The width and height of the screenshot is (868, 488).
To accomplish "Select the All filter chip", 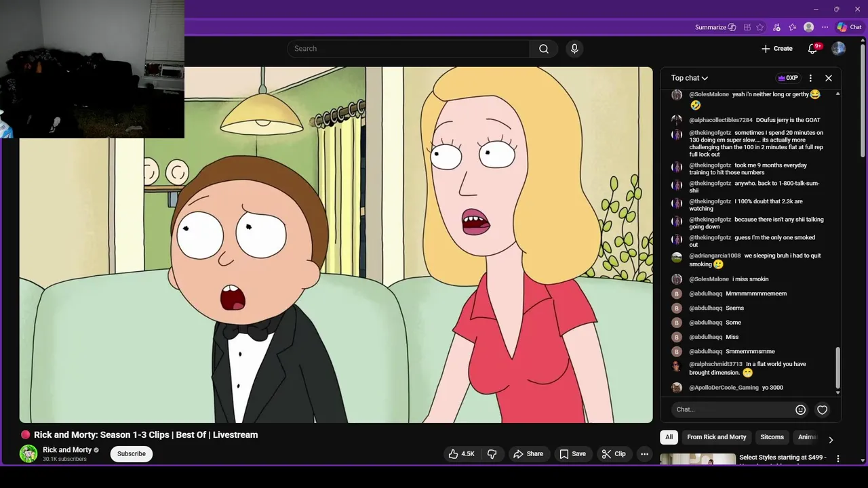I will coord(669,437).
